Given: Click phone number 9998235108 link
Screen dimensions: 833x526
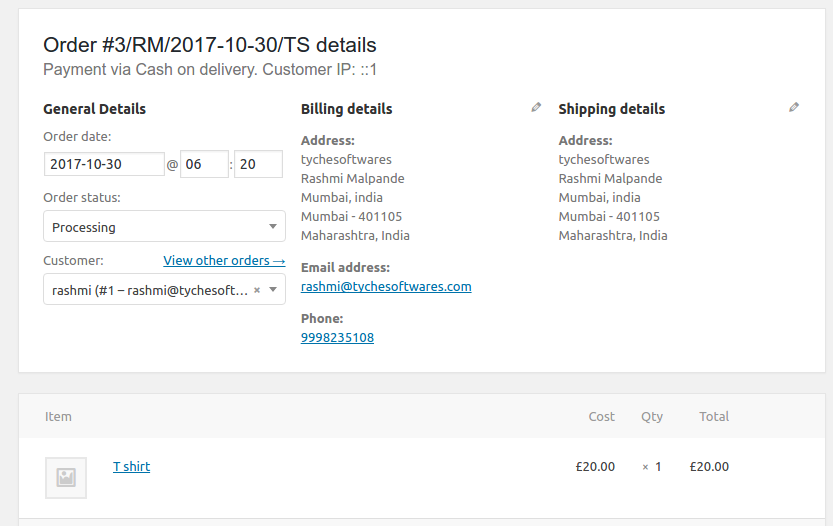Looking at the screenshot, I should coord(337,337).
